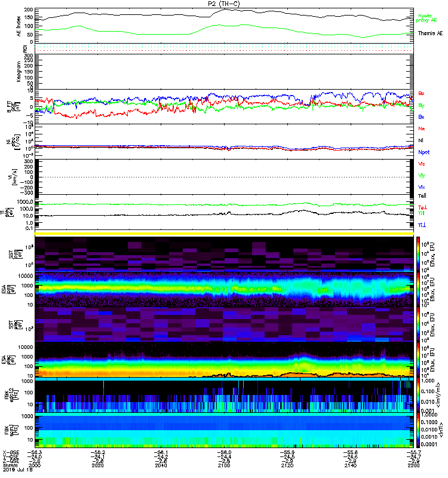Click the 2120 time tick label
The image size is (448, 478).
click(x=287, y=465)
